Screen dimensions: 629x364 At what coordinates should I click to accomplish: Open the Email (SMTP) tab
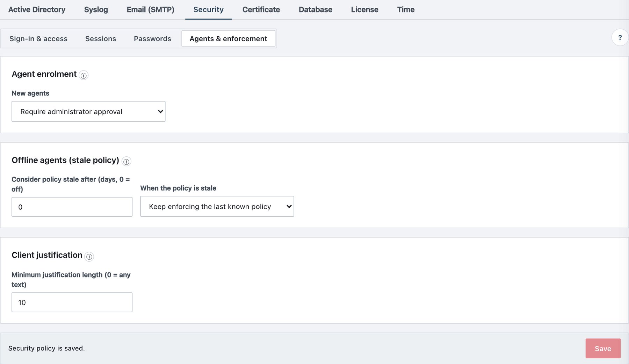pos(151,9)
